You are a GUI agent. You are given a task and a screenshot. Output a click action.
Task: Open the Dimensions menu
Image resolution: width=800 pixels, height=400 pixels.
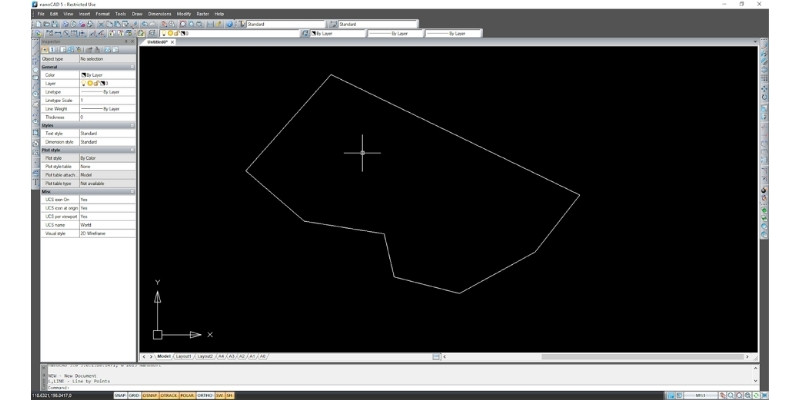[159, 14]
